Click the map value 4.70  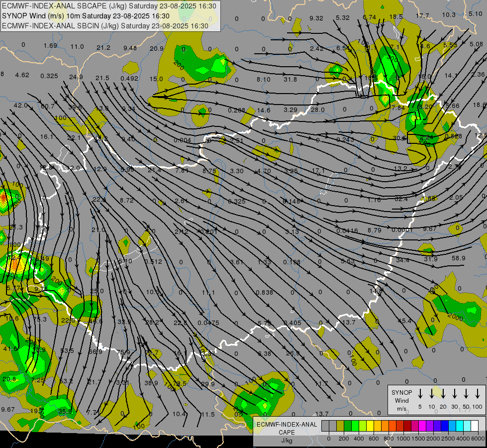pos(264,171)
